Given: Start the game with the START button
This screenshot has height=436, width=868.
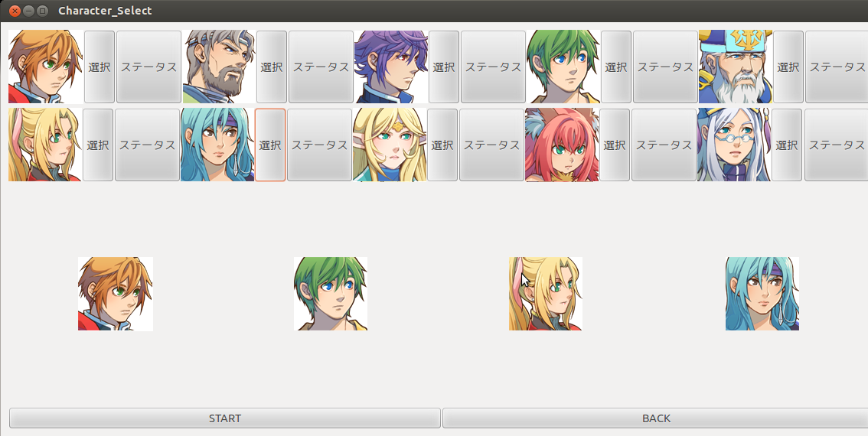Looking at the screenshot, I should click(x=225, y=418).
